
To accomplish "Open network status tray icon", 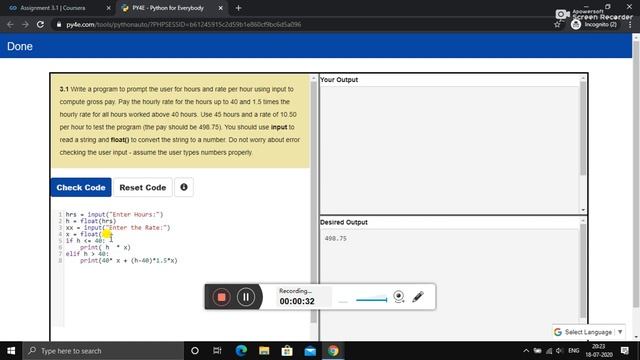I will [549, 351].
